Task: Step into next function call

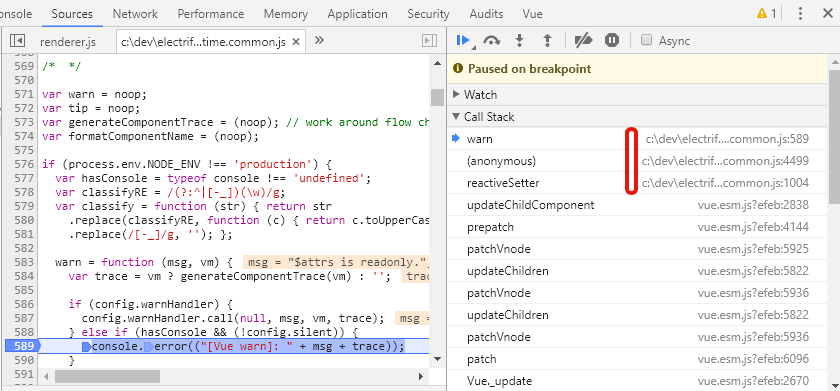Action: (519, 41)
